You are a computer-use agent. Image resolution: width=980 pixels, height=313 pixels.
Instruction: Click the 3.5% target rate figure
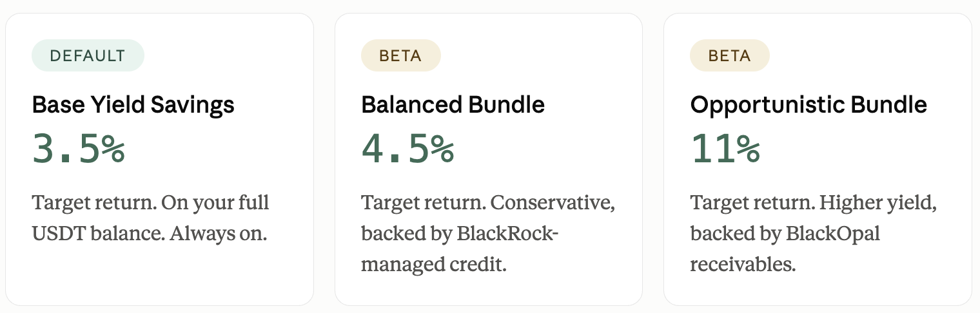[x=79, y=149]
